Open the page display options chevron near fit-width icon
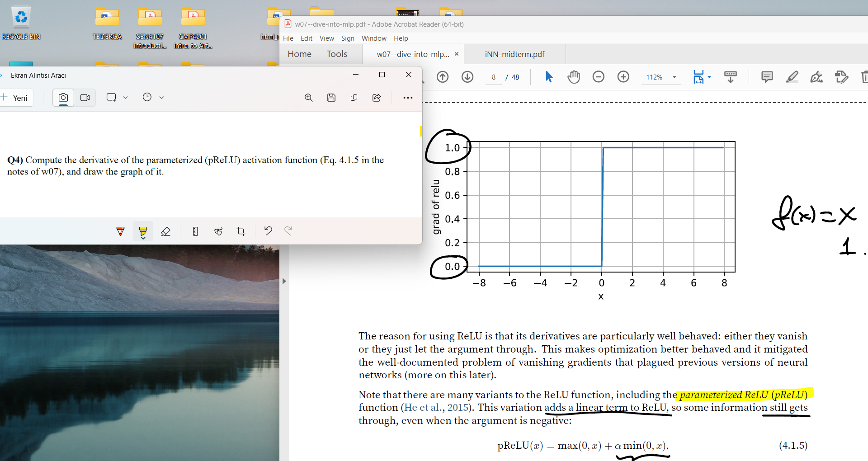 coord(709,77)
